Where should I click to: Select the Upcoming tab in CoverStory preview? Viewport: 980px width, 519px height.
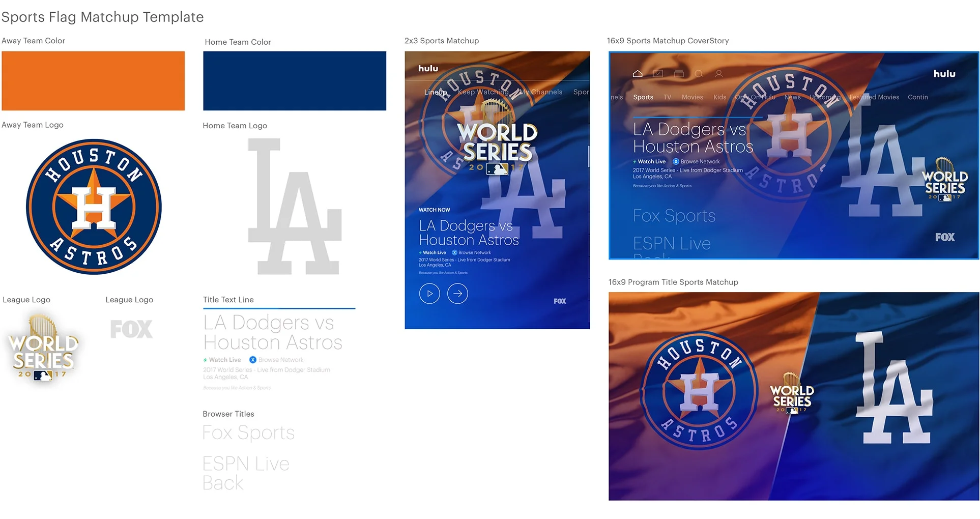[825, 97]
